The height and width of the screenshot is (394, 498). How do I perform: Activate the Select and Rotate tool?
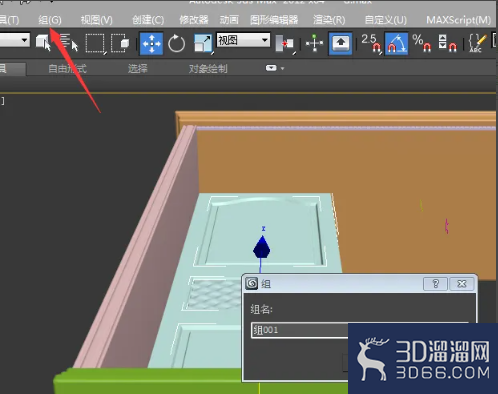[x=176, y=44]
